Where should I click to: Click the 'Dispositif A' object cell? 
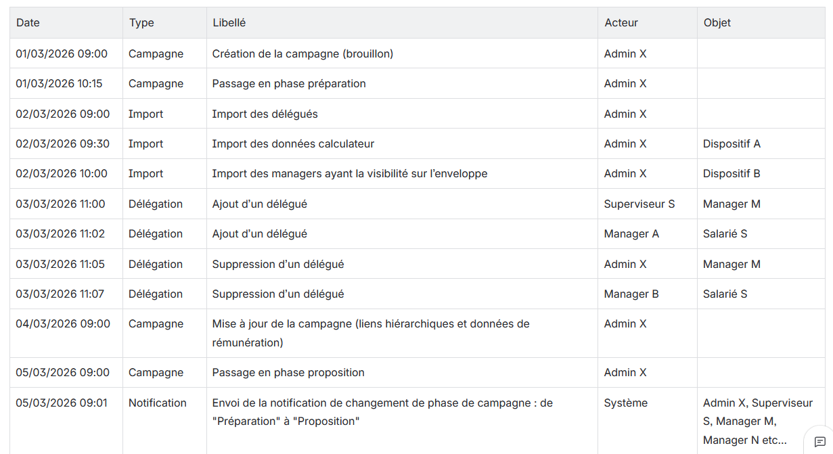click(731, 144)
